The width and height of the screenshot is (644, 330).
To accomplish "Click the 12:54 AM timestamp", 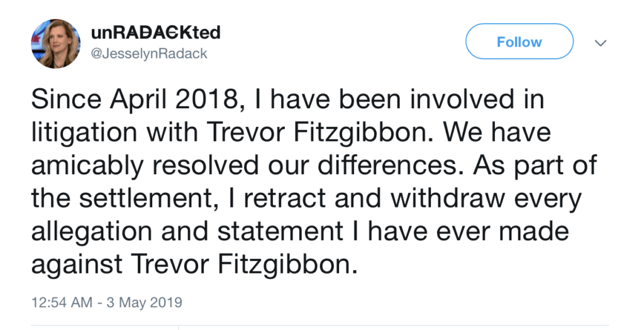I will pyautogui.click(x=62, y=302).
